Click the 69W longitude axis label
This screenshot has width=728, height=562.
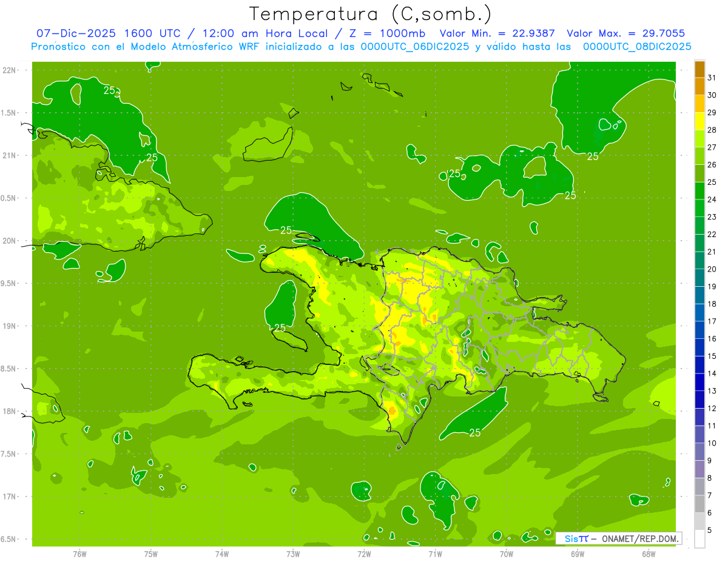578,554
